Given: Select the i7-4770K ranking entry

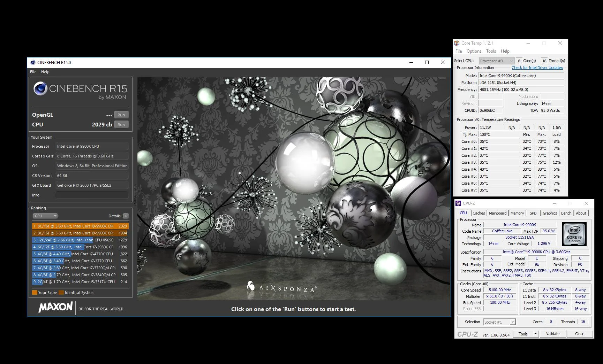Looking at the screenshot, I should pyautogui.click(x=80, y=254).
